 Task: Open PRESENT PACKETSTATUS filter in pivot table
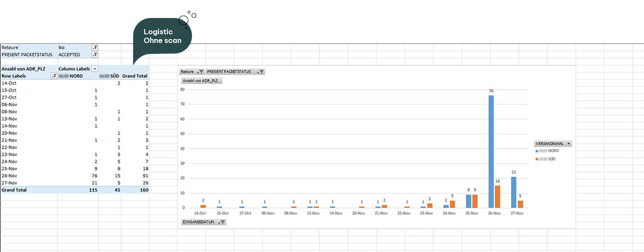[x=95, y=55]
